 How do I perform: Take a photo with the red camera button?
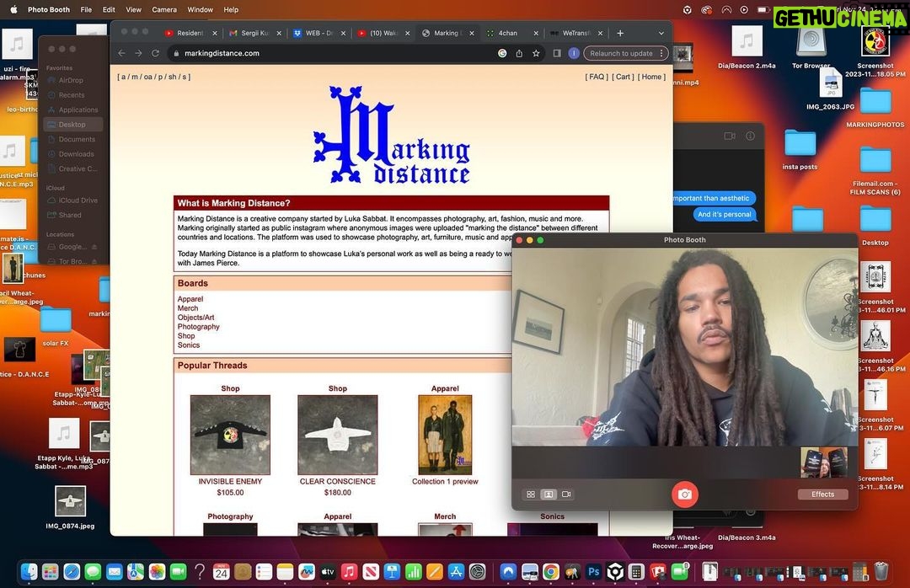pos(685,494)
